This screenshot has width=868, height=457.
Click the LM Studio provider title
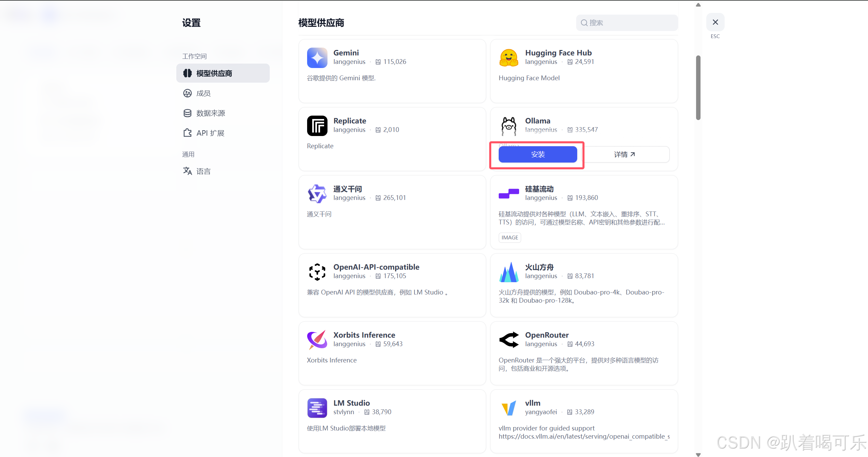pos(351,403)
